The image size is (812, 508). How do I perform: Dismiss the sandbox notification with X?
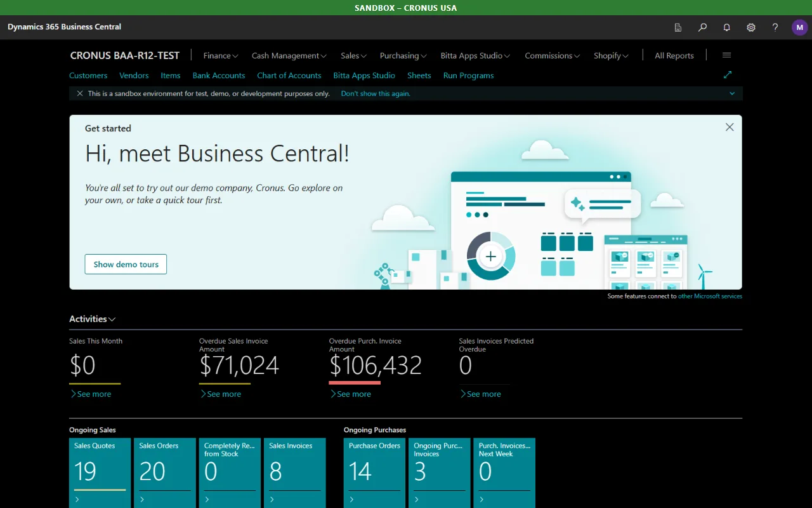coord(80,93)
